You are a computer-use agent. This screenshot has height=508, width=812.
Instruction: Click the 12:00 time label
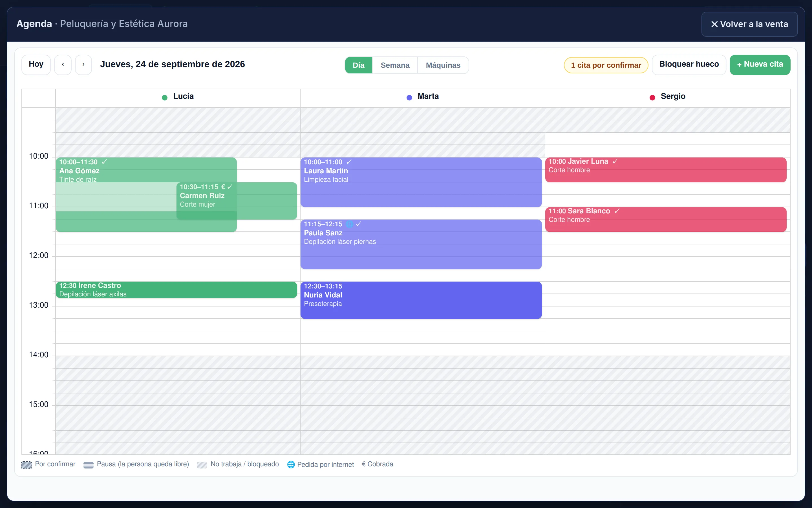click(x=39, y=255)
